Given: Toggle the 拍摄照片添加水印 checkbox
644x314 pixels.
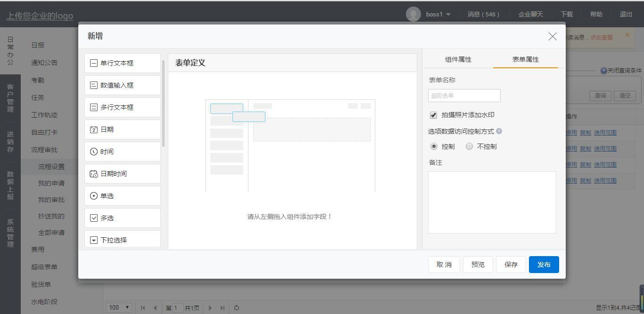Looking at the screenshot, I should click(x=433, y=115).
